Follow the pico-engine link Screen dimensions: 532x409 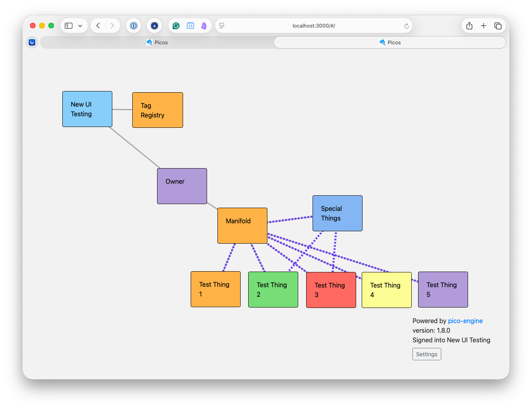pyautogui.click(x=465, y=321)
